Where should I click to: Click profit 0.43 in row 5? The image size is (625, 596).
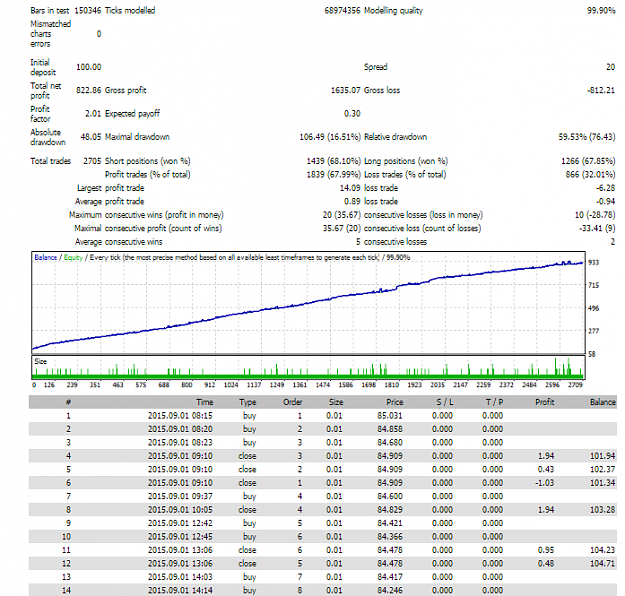pyautogui.click(x=546, y=470)
